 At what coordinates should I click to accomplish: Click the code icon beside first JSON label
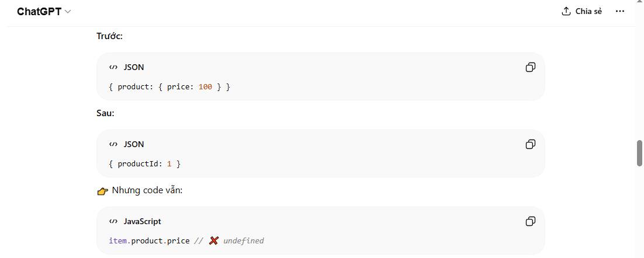tap(113, 67)
